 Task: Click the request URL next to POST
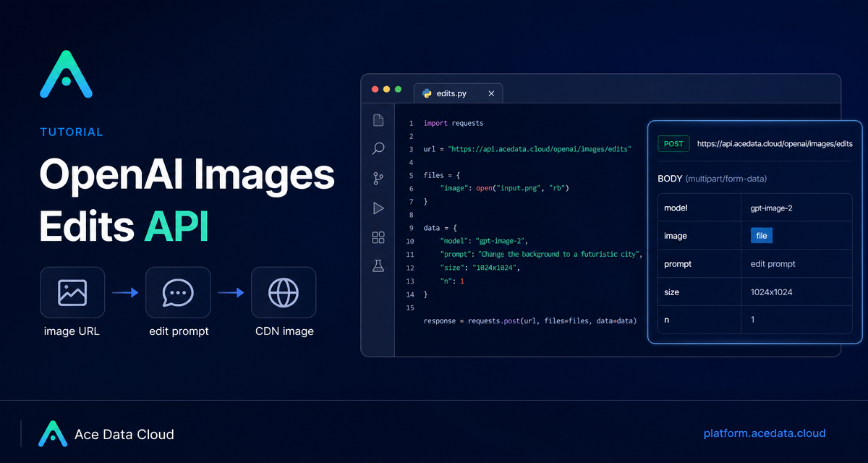click(x=775, y=144)
